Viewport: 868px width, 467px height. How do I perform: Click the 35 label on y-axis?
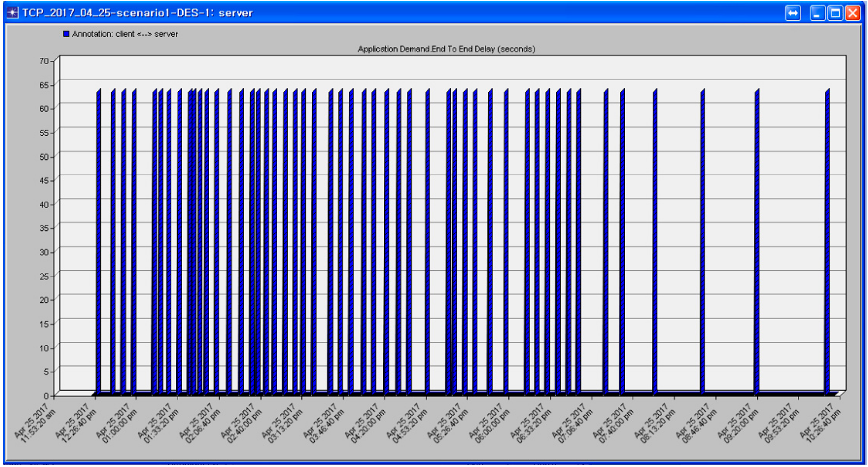[44, 228]
